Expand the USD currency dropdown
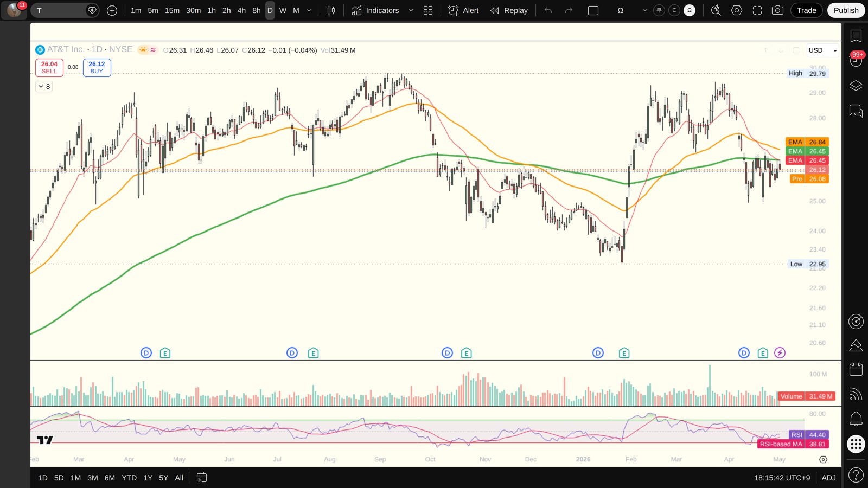Screen dimensions: 868x488 tap(822, 50)
